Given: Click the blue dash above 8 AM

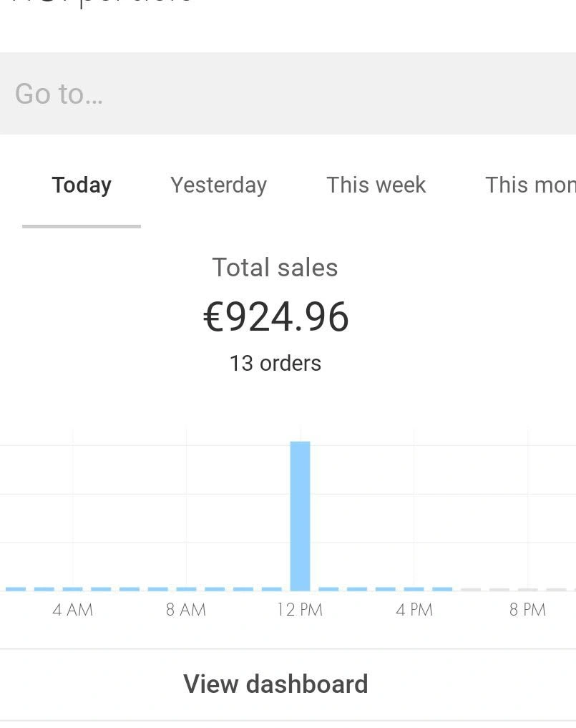Looking at the screenshot, I should coord(186,589).
